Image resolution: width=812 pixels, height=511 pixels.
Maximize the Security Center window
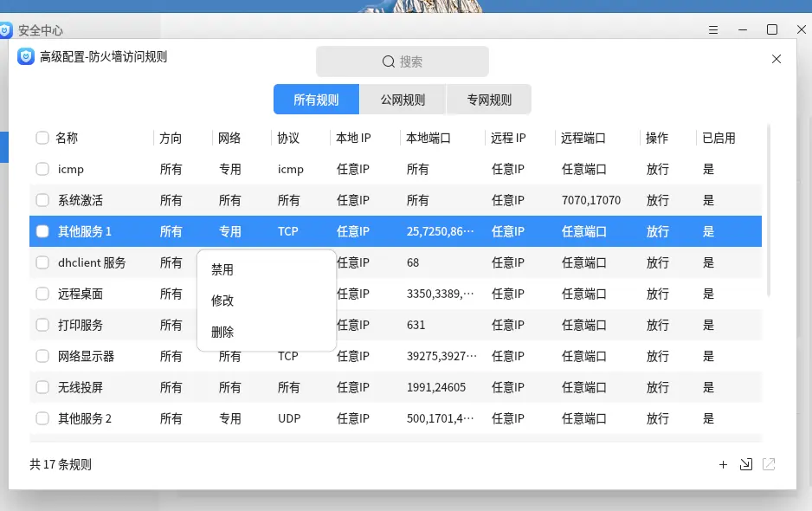pyautogui.click(x=772, y=29)
